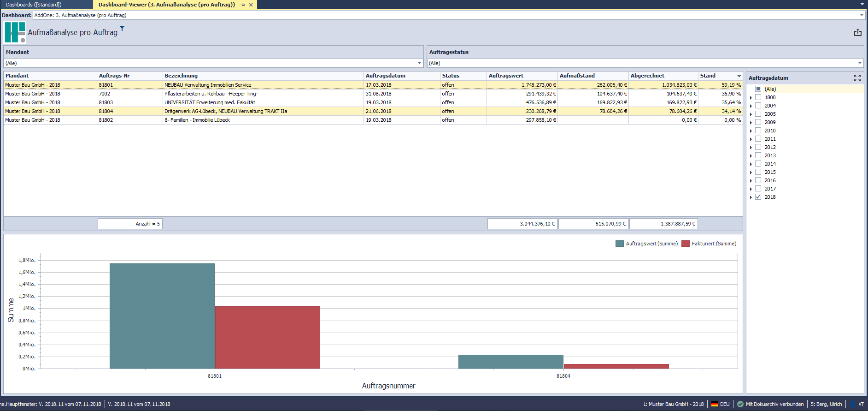Maximize the Auftragsdatum filter panel
Screen dimensions: 868x411
point(857,78)
